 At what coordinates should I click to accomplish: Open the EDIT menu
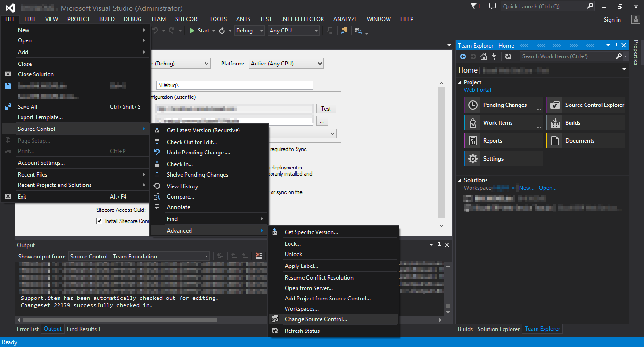click(30, 19)
